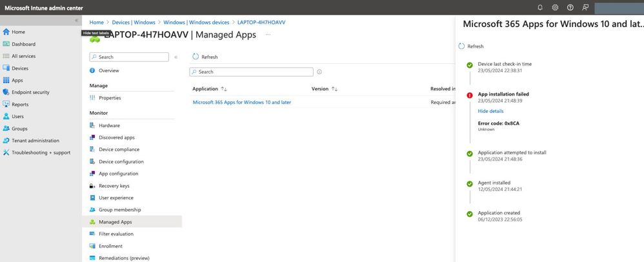
Task: Open the settings gear icon
Action: 555,7
